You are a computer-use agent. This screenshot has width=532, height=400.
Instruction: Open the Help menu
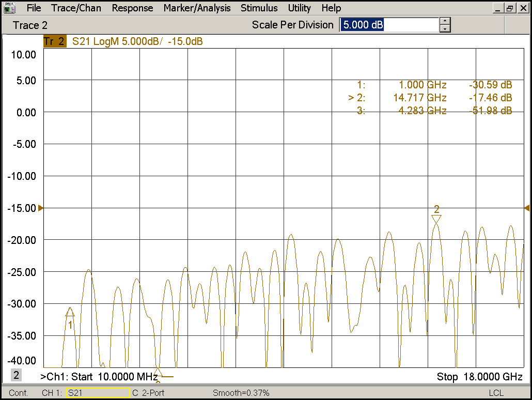click(x=331, y=8)
